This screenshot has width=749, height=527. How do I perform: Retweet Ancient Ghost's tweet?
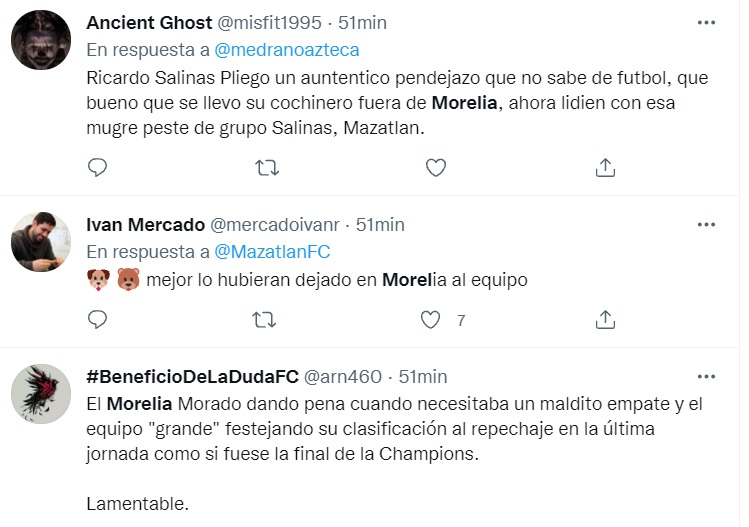pos(266,168)
